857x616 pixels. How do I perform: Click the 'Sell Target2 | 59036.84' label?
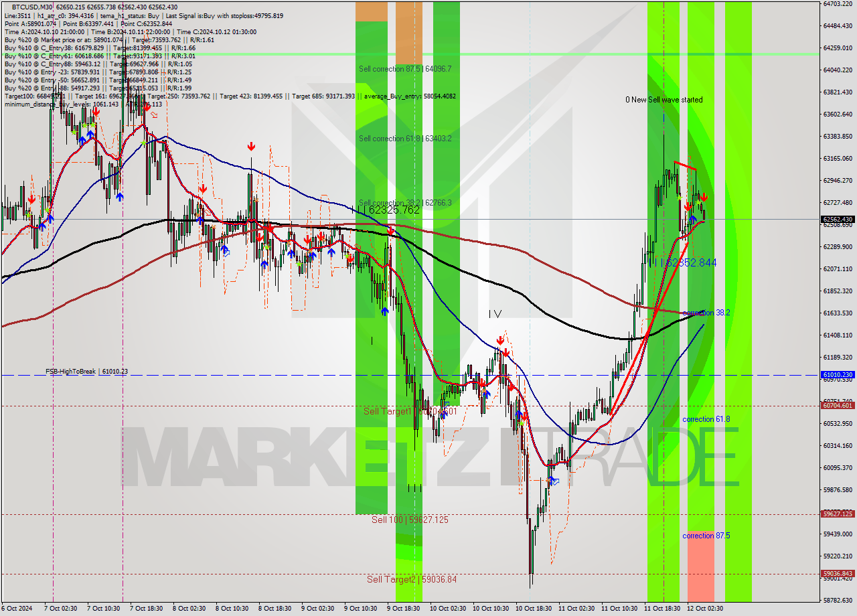click(412, 579)
